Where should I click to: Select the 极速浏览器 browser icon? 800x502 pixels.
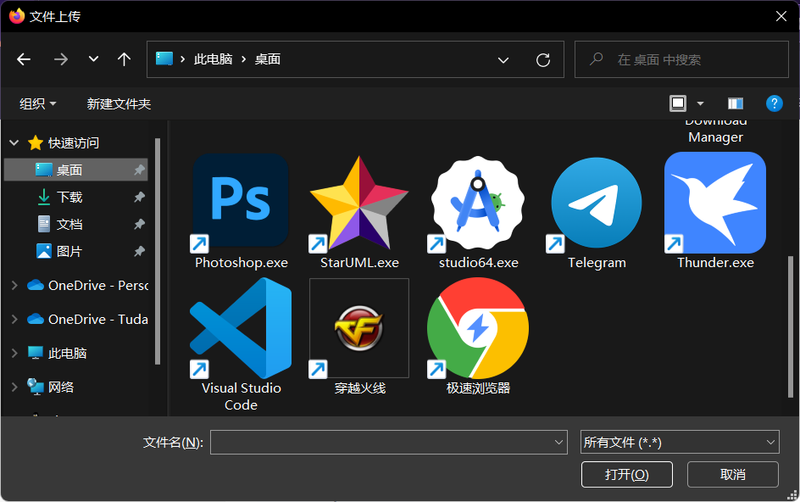pos(477,328)
